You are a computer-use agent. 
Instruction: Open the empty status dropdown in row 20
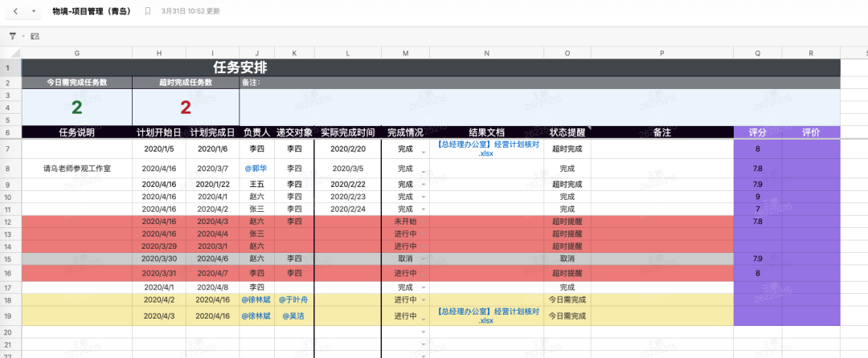(x=424, y=332)
